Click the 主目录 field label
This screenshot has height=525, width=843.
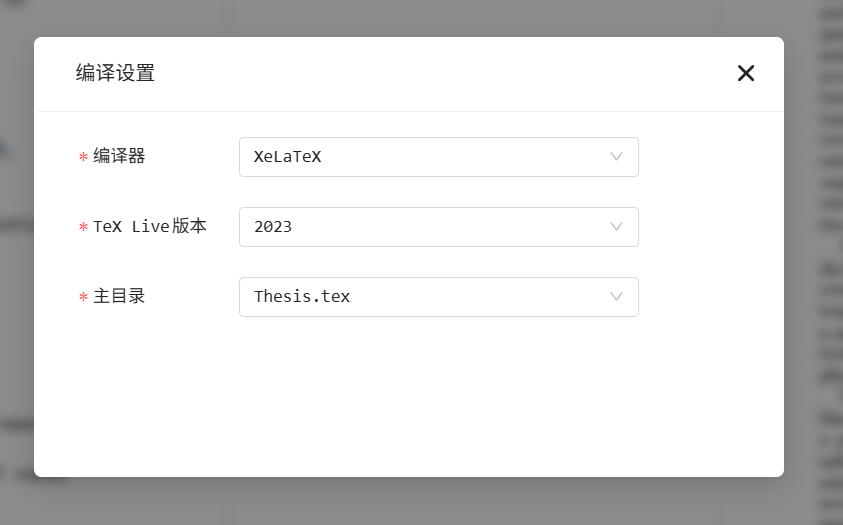click(119, 296)
